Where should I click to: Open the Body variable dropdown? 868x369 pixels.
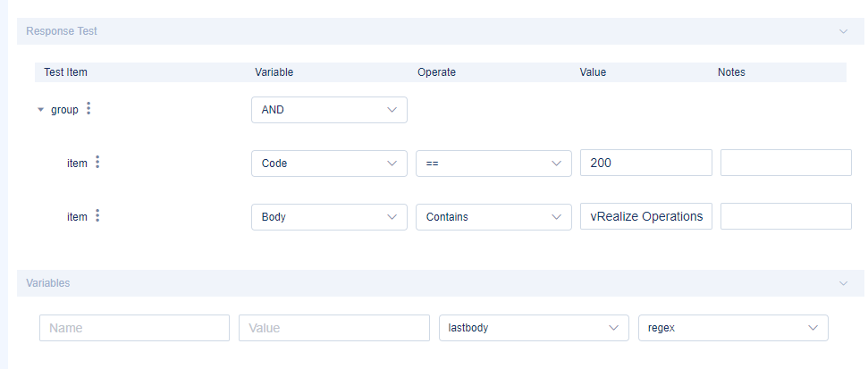point(329,216)
